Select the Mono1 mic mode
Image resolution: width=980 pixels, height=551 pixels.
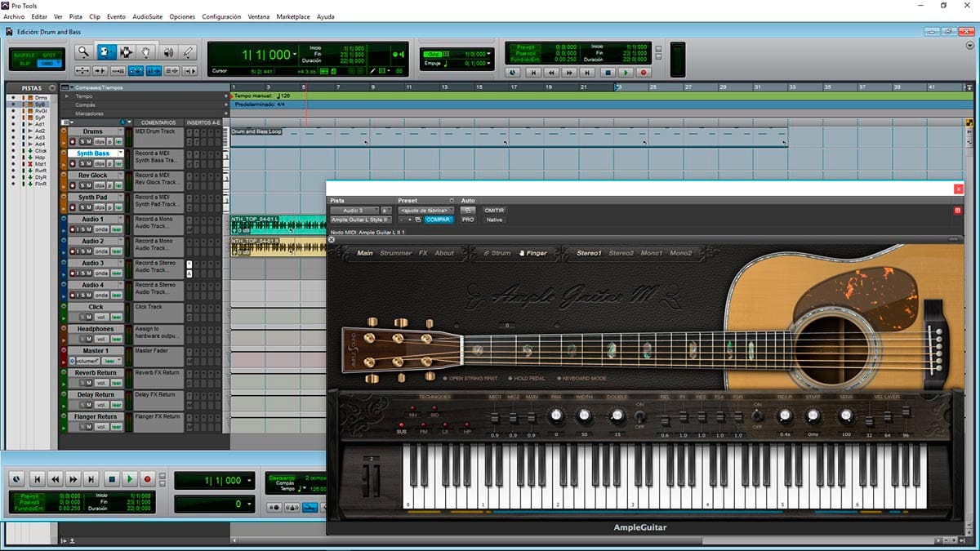tap(652, 253)
